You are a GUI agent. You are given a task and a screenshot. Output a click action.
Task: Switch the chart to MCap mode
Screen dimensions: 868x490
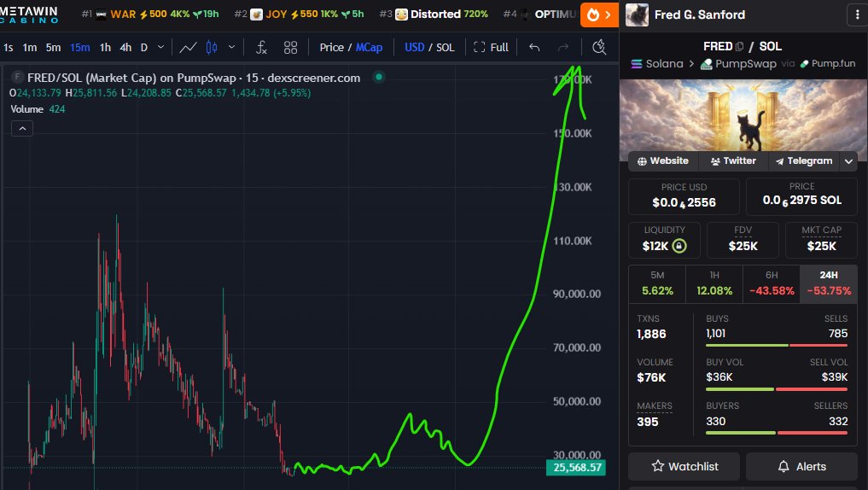[x=370, y=48]
